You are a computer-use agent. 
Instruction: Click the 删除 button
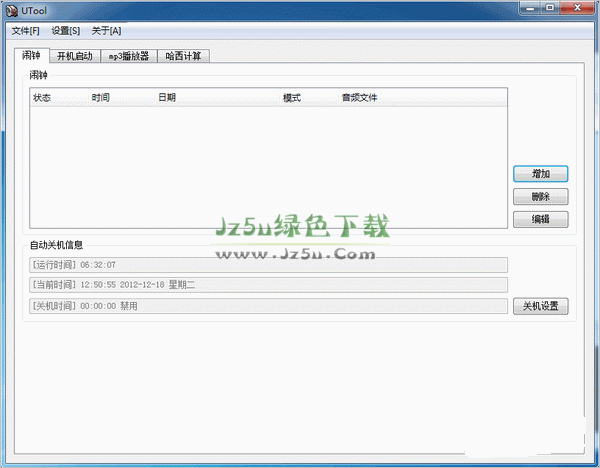click(x=540, y=197)
